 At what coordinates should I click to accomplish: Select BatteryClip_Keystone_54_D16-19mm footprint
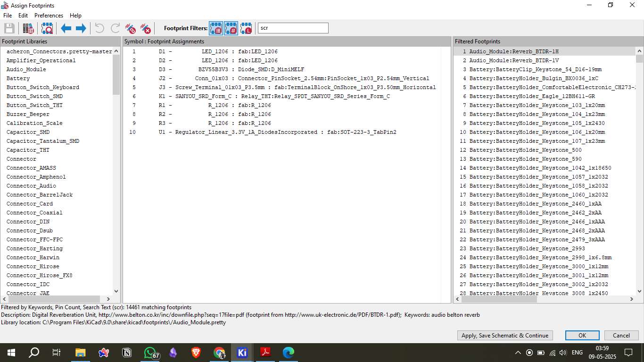[x=536, y=69]
